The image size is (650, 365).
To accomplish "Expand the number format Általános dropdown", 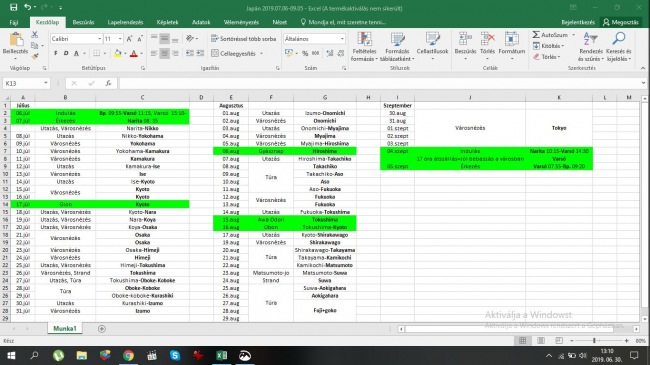I will click(342, 39).
